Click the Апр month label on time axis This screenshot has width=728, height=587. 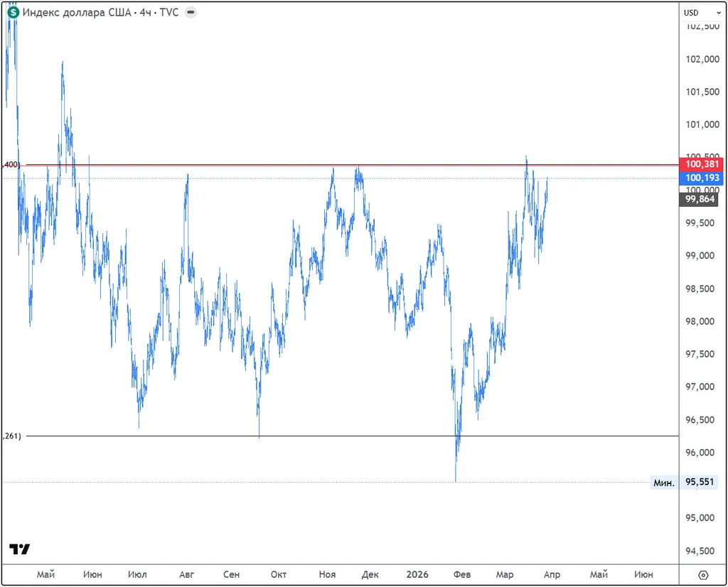coord(552,574)
